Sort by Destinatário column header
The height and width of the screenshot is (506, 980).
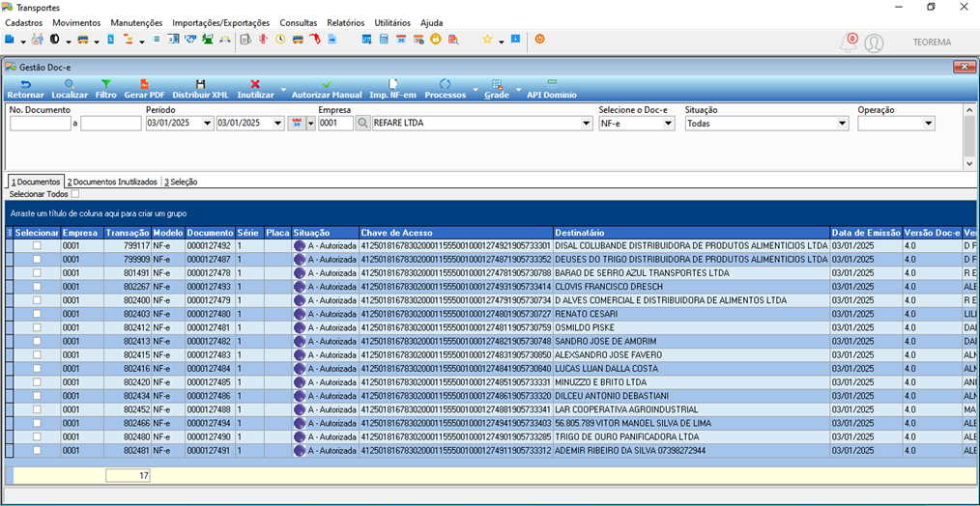coord(692,233)
